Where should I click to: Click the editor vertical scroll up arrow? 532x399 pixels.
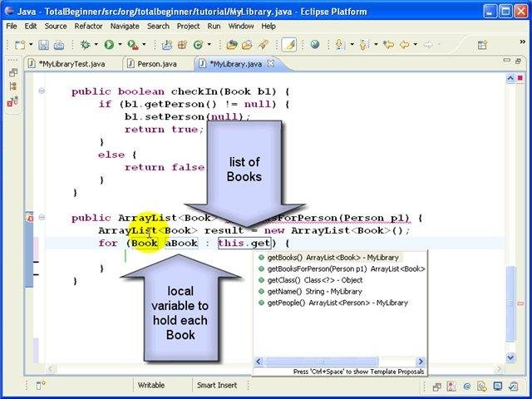click(x=510, y=79)
